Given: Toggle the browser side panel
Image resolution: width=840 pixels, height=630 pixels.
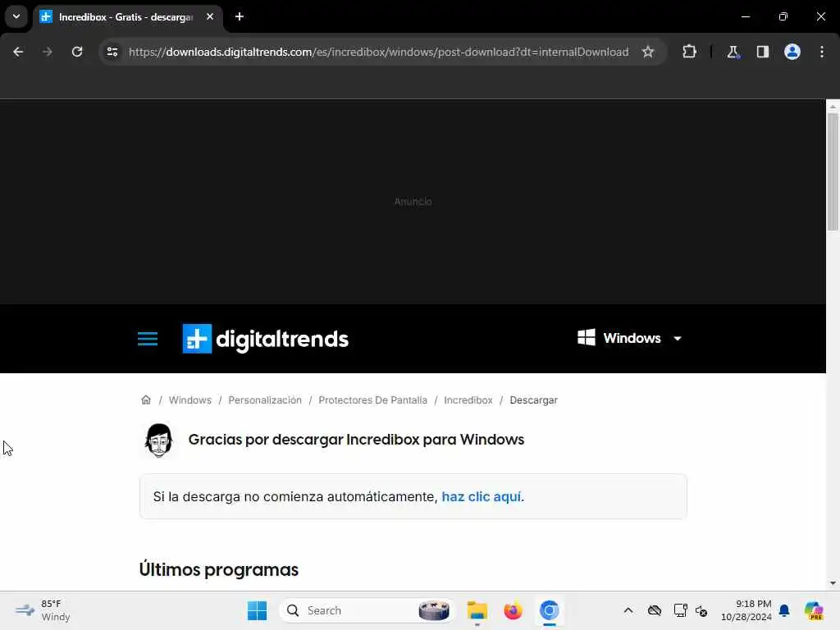Looking at the screenshot, I should [x=762, y=52].
